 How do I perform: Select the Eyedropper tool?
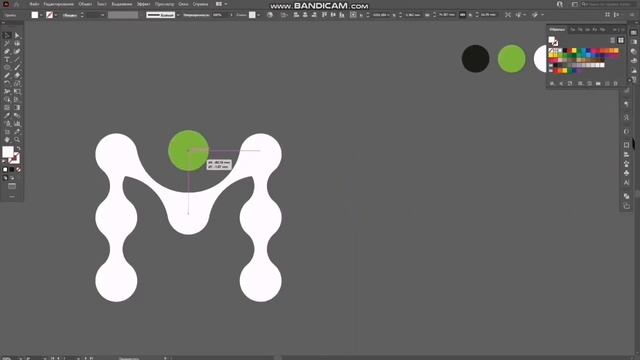point(7,116)
